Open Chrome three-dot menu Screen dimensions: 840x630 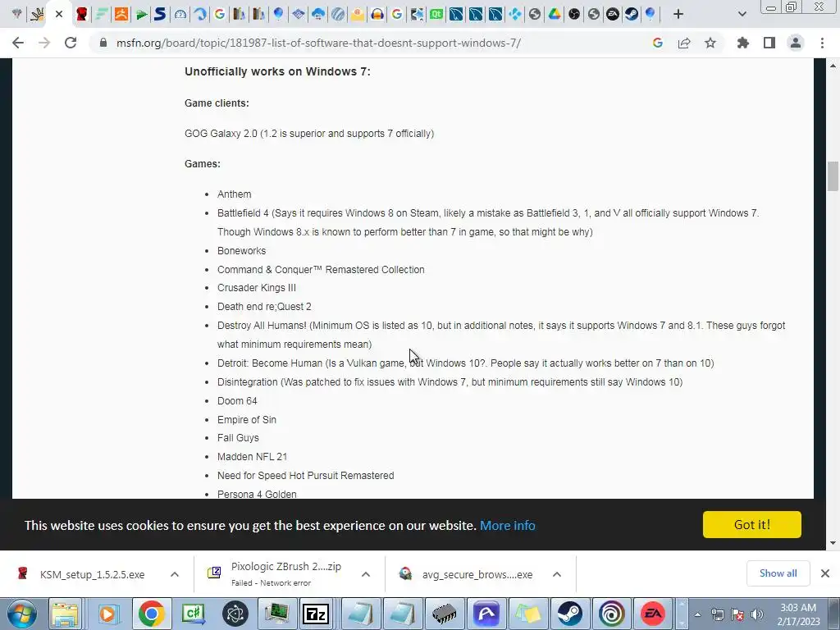(822, 43)
